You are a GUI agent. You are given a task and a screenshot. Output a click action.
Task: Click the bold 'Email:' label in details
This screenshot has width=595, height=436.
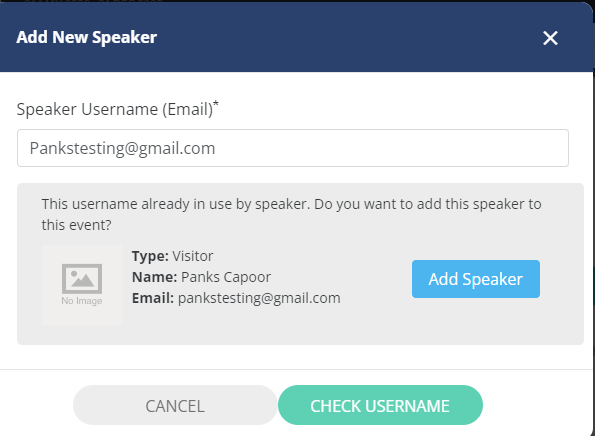(153, 298)
